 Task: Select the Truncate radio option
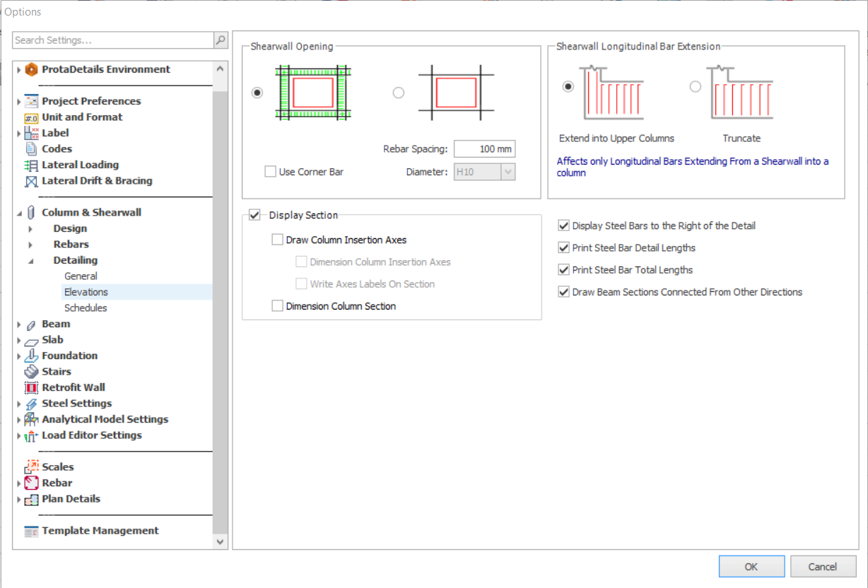(696, 86)
